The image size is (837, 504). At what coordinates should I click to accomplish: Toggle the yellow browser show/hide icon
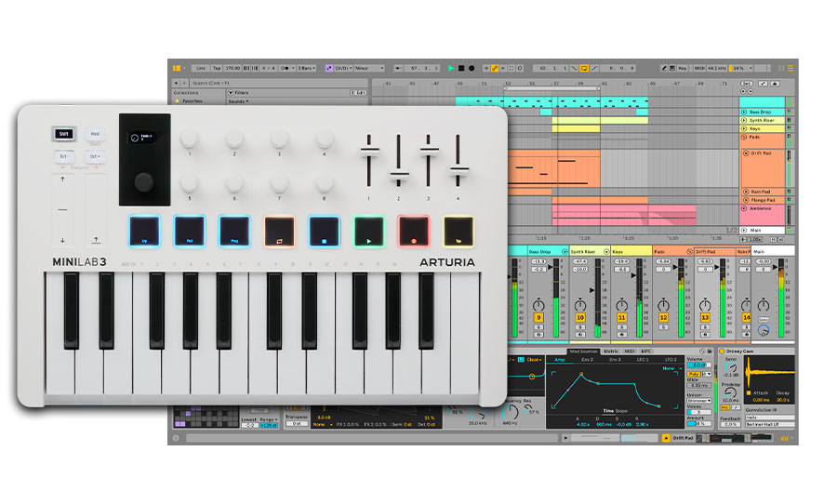[177, 68]
